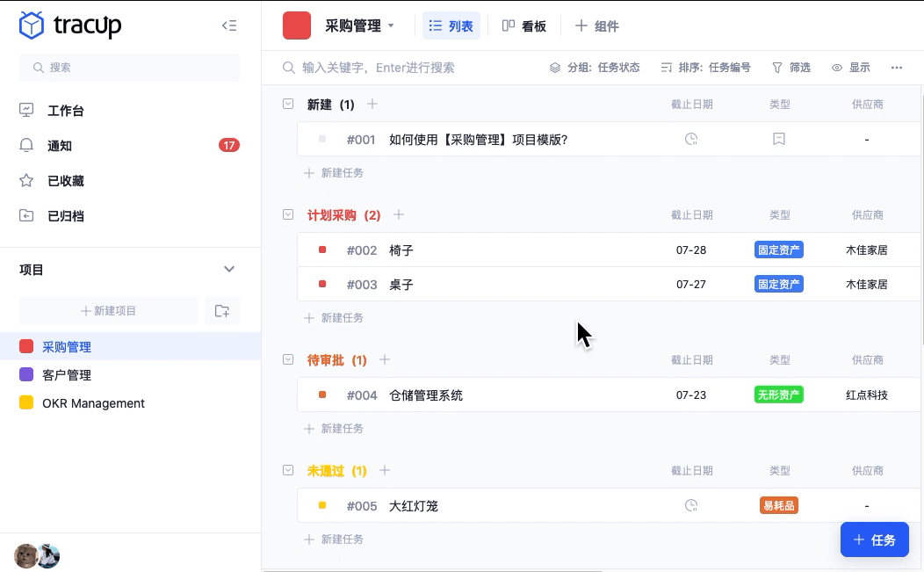Collapse the 项目 section in the sidebar
The image size is (924, 572).
(229, 269)
